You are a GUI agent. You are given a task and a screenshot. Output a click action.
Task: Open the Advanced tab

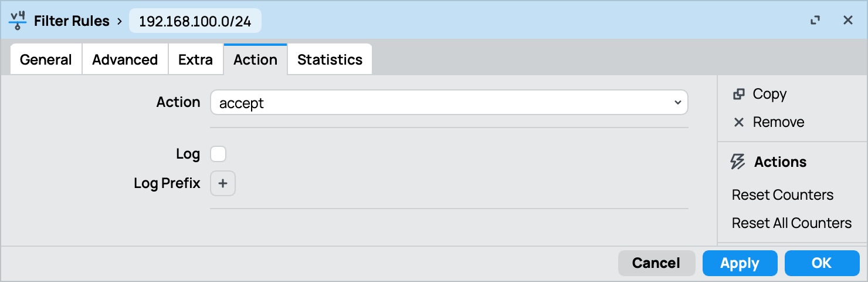point(125,59)
